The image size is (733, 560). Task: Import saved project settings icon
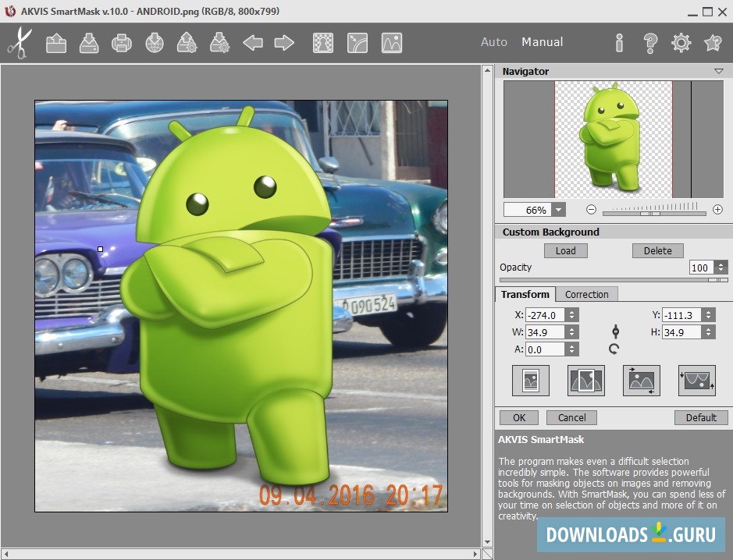[x=187, y=43]
